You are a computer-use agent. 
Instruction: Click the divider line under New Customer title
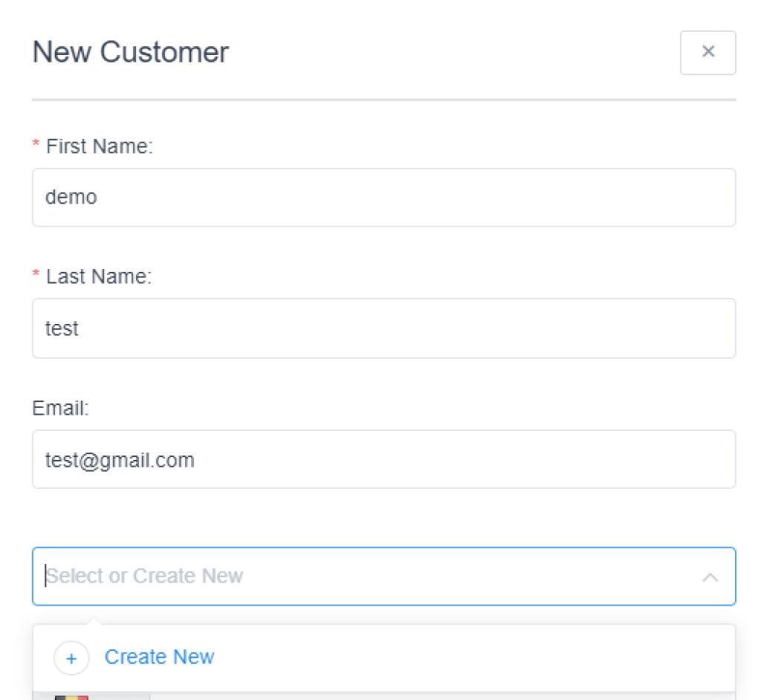[383, 99]
